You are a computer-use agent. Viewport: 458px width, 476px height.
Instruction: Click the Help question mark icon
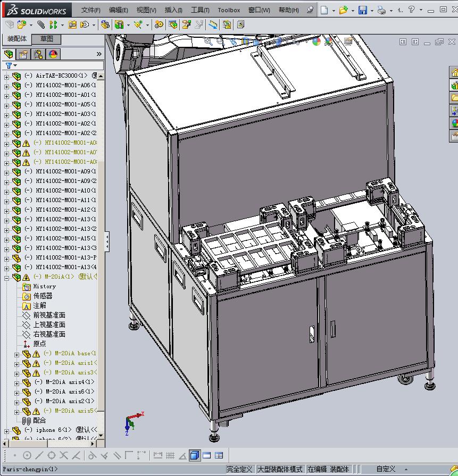(411, 10)
